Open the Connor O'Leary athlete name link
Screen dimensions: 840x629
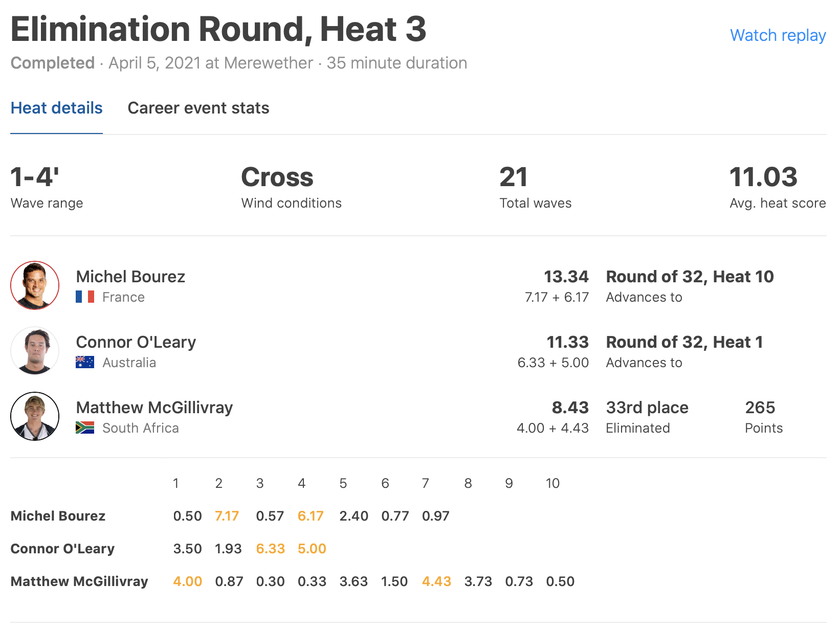click(x=136, y=342)
